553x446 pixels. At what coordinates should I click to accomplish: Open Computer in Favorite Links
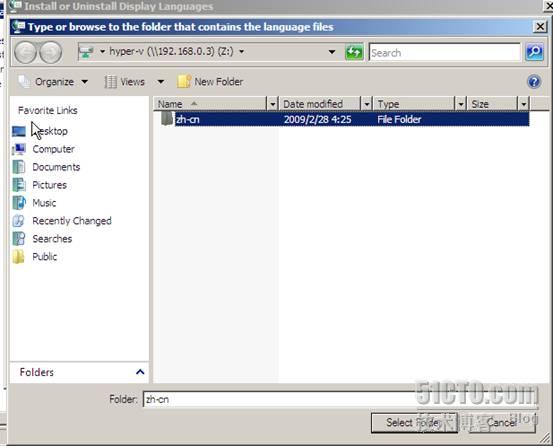click(54, 149)
